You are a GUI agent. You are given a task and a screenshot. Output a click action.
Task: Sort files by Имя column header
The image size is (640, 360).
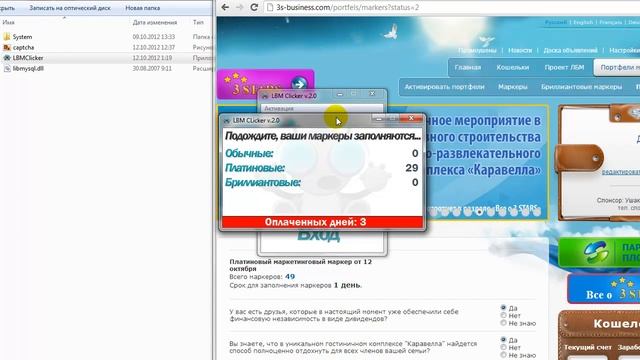coord(8,22)
